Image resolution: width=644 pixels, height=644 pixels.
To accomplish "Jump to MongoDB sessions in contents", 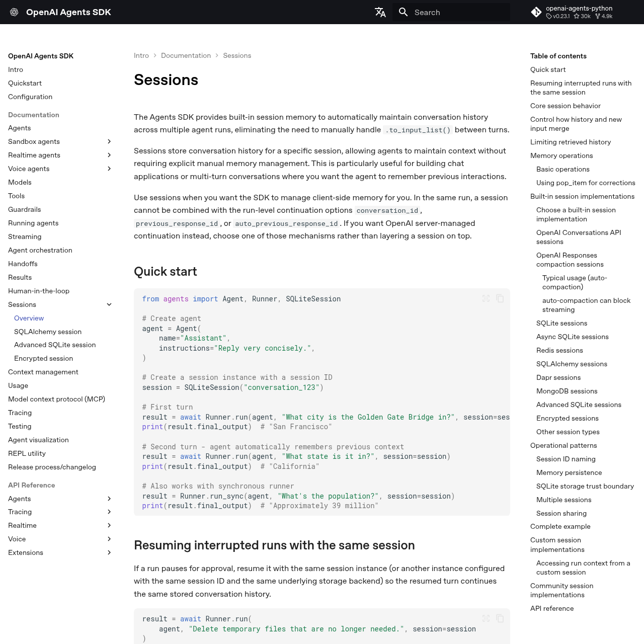I will click(x=567, y=391).
